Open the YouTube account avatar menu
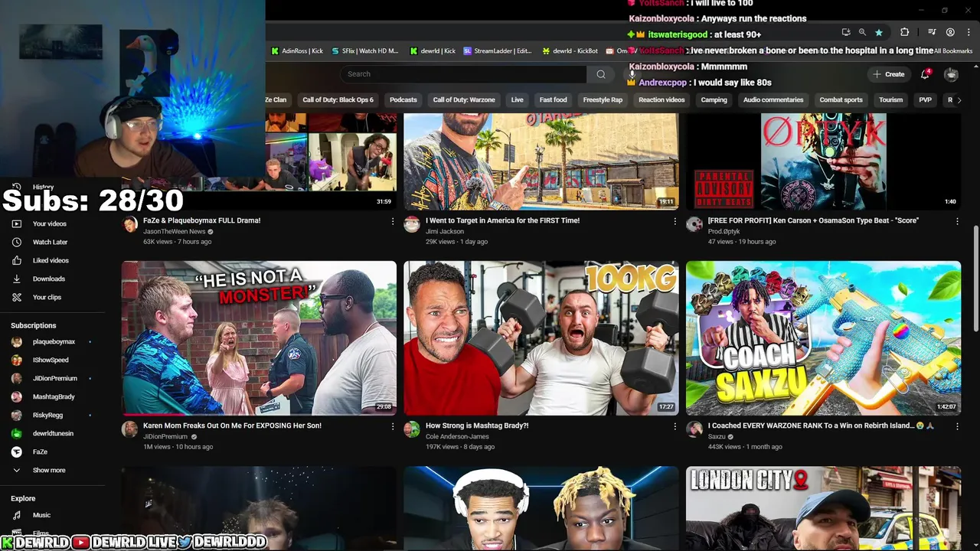The width and height of the screenshot is (980, 551). 951,74
